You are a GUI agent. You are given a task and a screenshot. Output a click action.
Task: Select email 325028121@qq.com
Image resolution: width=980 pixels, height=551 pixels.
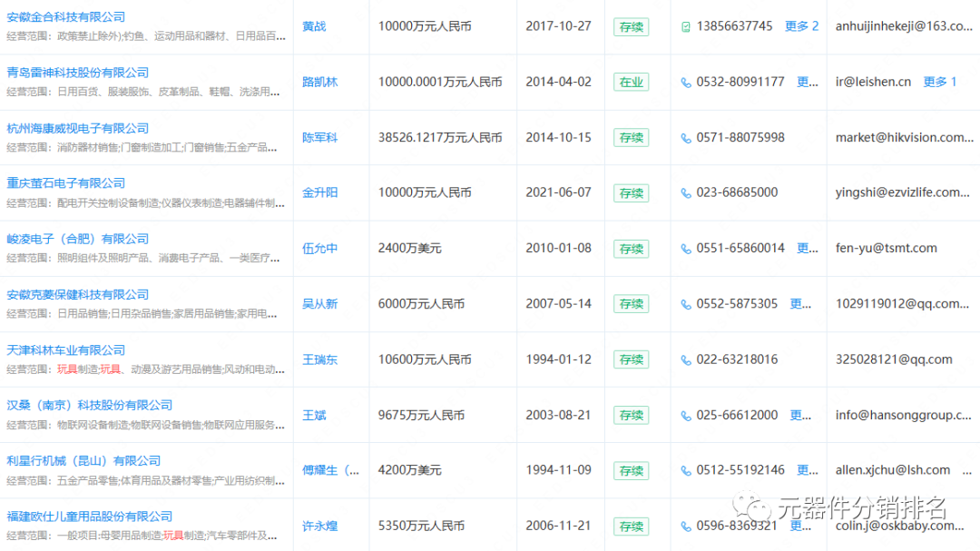point(894,359)
